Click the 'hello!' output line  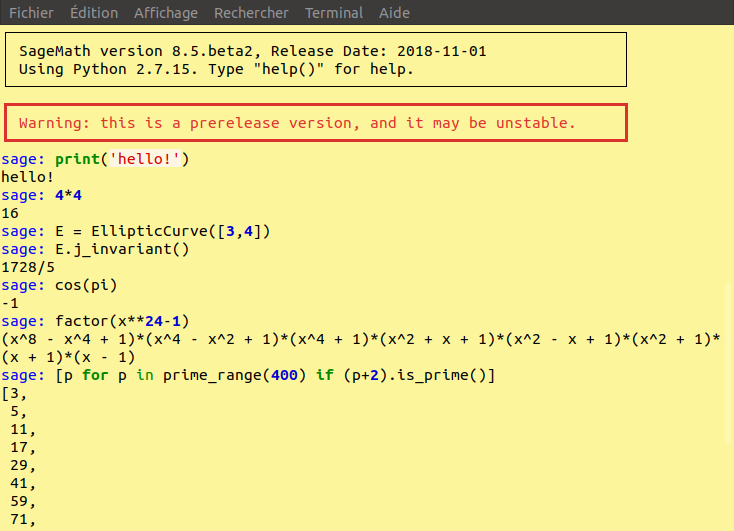point(27,177)
